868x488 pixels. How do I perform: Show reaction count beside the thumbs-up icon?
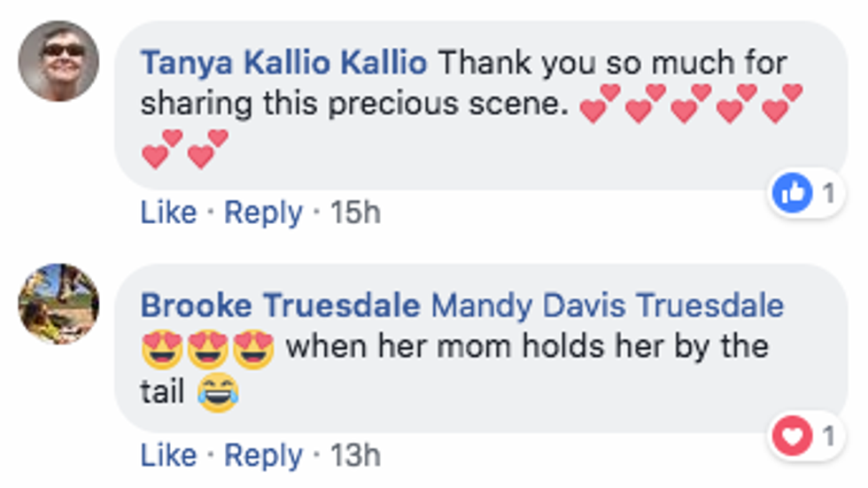[x=829, y=193]
